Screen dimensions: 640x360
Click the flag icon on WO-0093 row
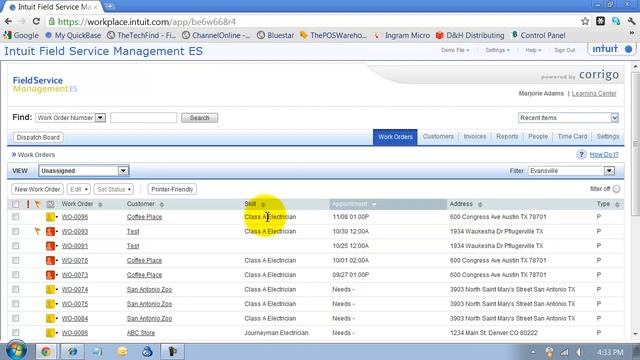tap(38, 231)
